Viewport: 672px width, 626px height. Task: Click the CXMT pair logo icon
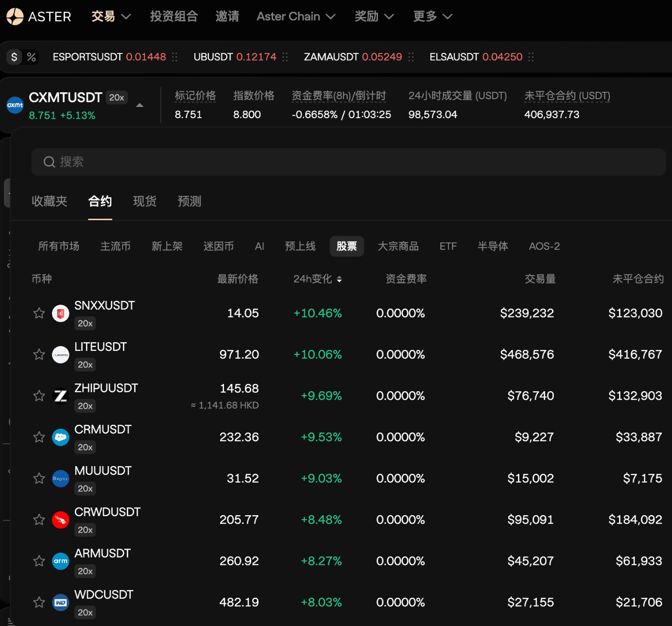15,105
